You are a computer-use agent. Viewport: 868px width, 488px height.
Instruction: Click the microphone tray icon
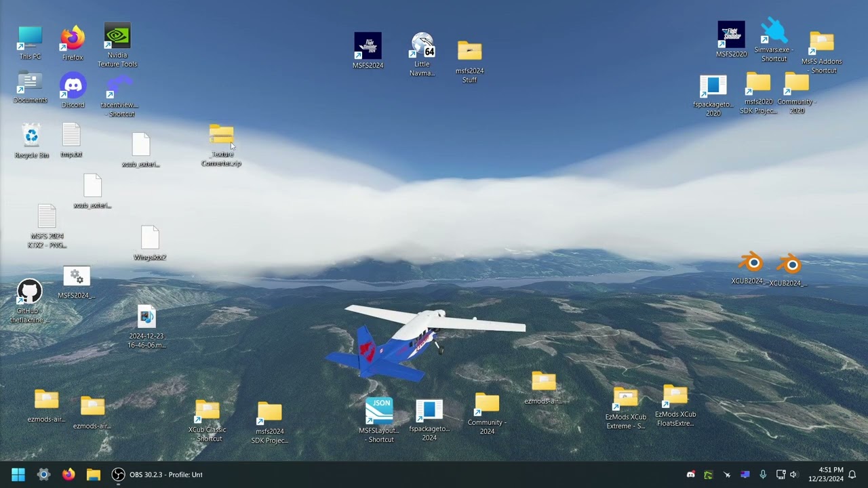pyautogui.click(x=763, y=474)
